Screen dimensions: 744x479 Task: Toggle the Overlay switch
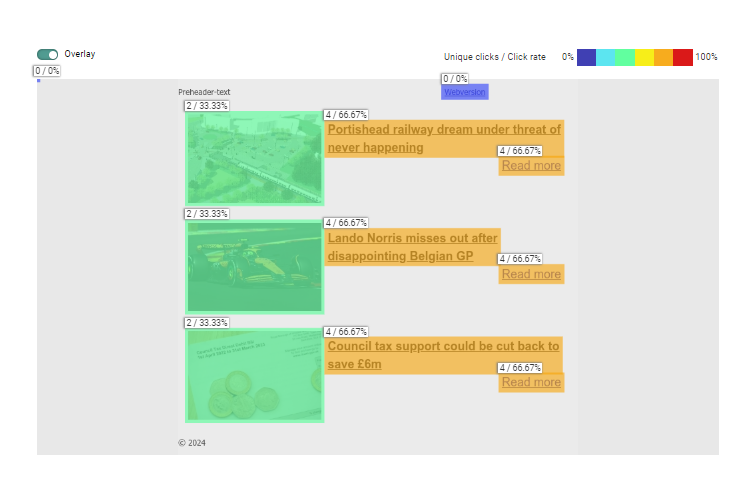pyautogui.click(x=47, y=54)
